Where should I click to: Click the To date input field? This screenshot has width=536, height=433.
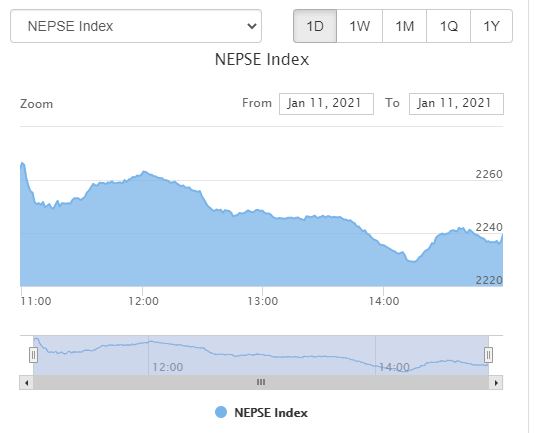[456, 104]
